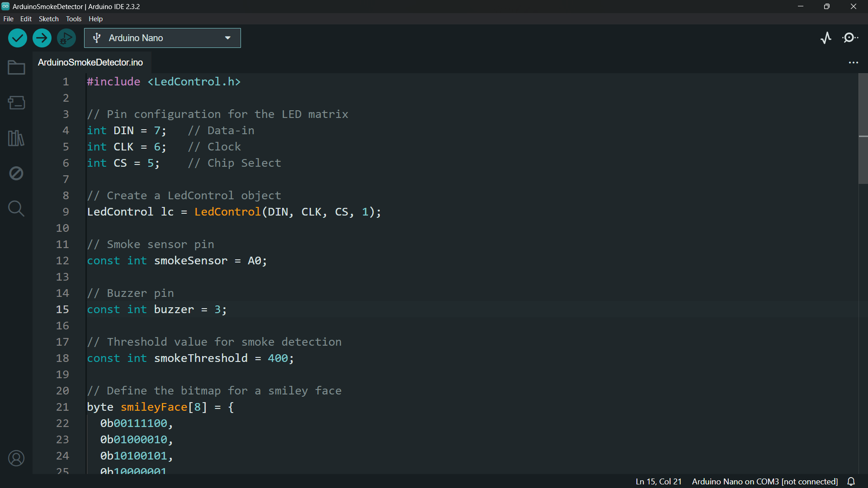Image resolution: width=868 pixels, height=488 pixels.
Task: Open the Tools menu
Action: tap(74, 19)
